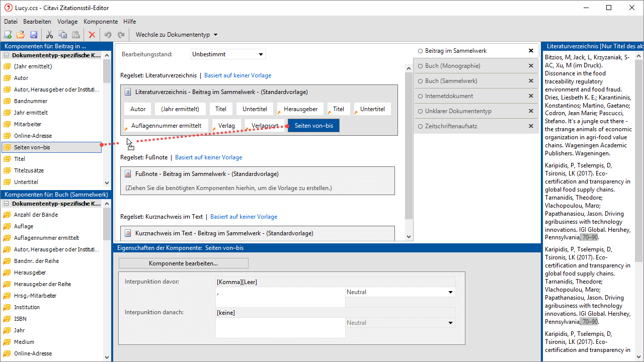This screenshot has height=362, width=644.
Task: Open the Wechsle zu Dokumententyp dropdown
Action: pos(176,35)
